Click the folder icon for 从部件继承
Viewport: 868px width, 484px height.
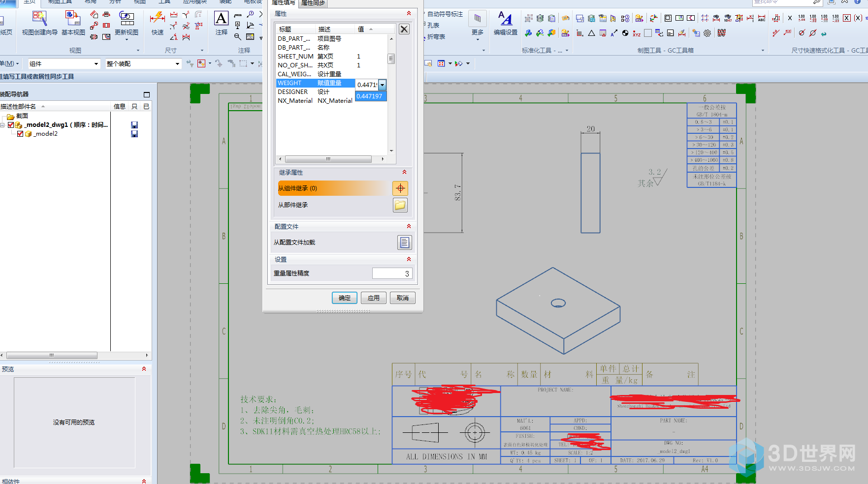(x=400, y=205)
